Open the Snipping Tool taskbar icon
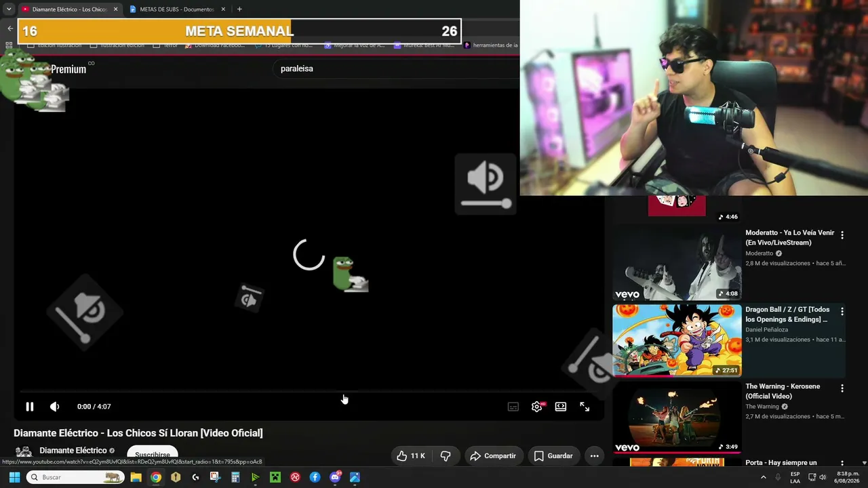The image size is (868, 488). click(x=215, y=477)
